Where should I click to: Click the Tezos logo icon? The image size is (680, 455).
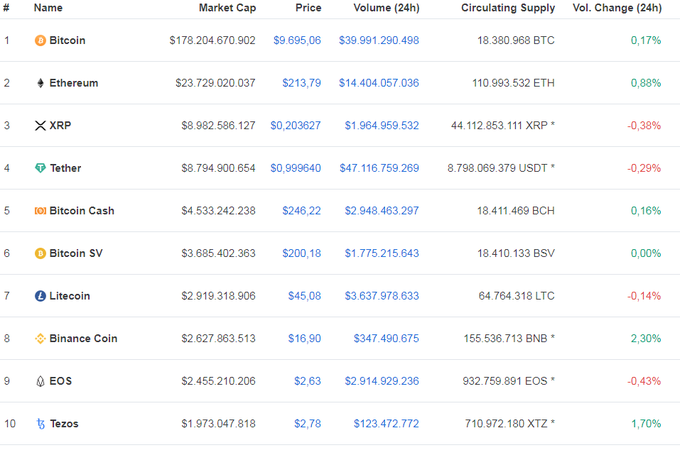pyautogui.click(x=40, y=424)
